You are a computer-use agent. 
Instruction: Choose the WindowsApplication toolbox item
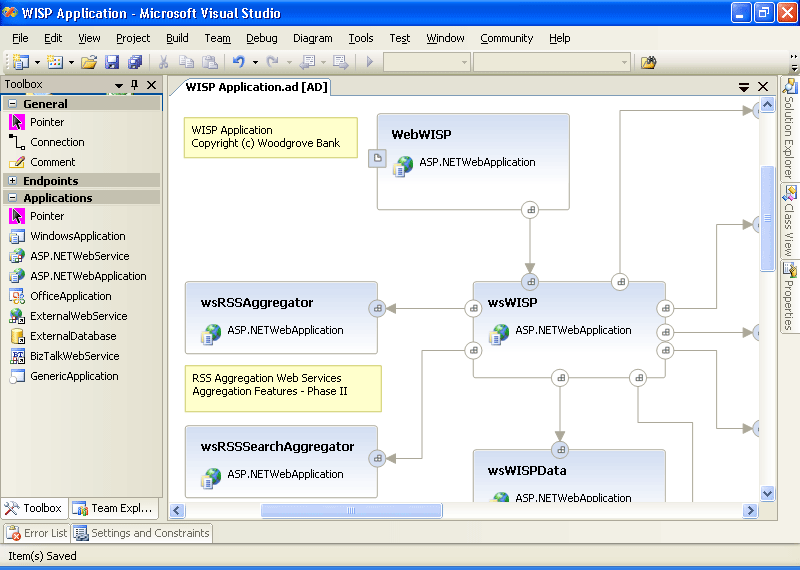(x=77, y=236)
